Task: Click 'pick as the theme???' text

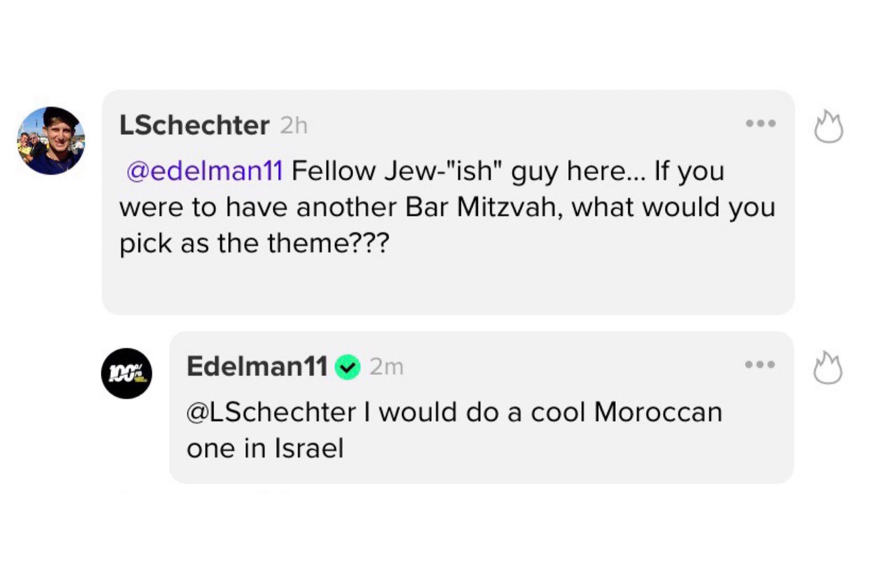Action: point(254,243)
